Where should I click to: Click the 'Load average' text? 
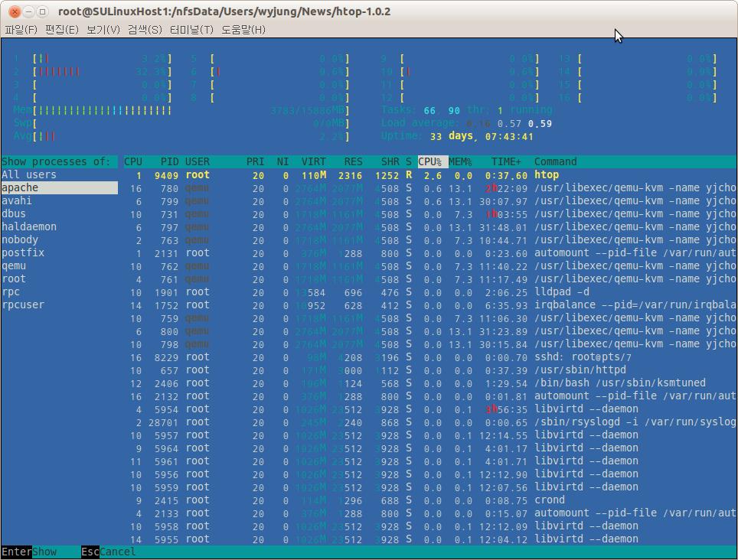(419, 123)
